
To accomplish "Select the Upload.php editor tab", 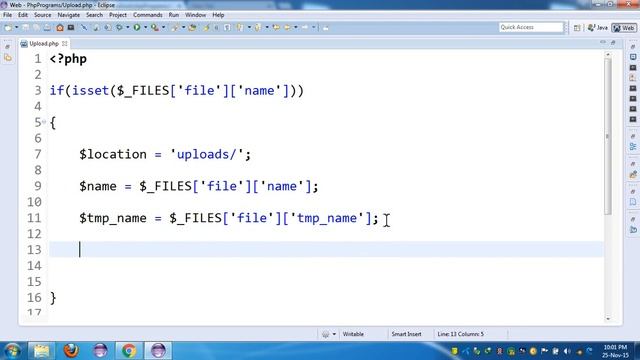I will tap(44, 43).
